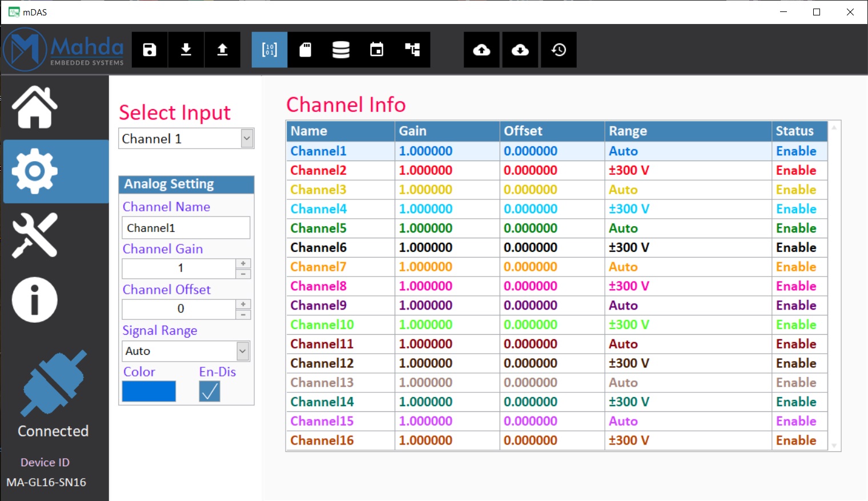The height and width of the screenshot is (501, 868).
Task: Open the Info sidebar page
Action: pyautogui.click(x=35, y=300)
